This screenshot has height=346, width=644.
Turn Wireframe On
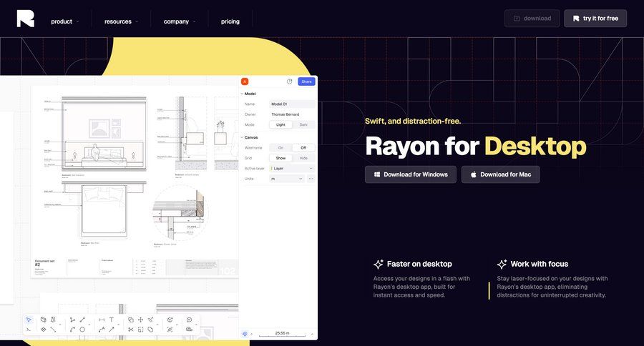(x=281, y=148)
